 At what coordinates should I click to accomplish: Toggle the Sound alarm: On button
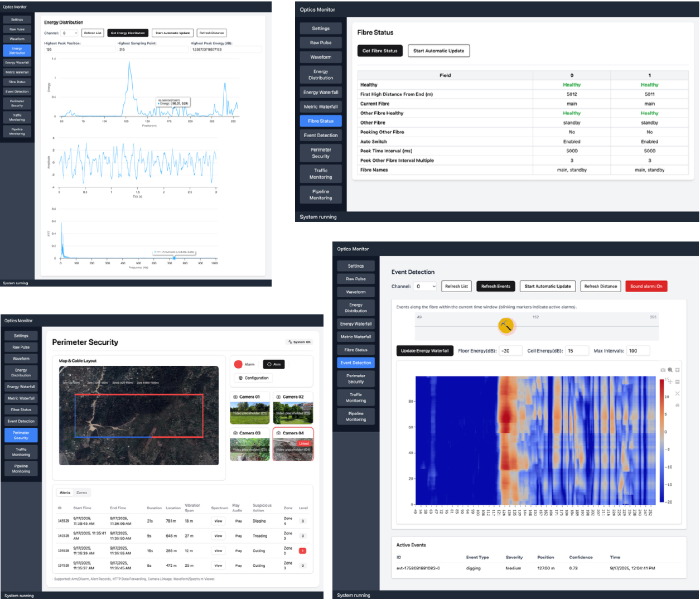click(x=646, y=286)
